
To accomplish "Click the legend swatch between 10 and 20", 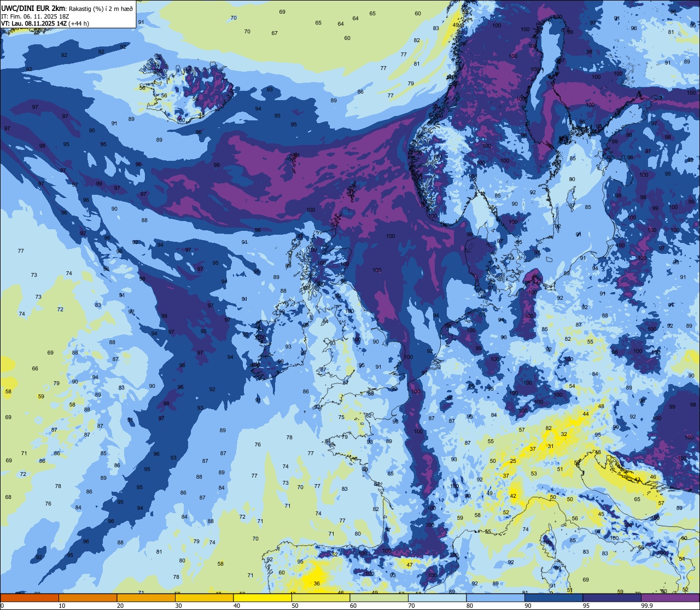I will point(87,597).
